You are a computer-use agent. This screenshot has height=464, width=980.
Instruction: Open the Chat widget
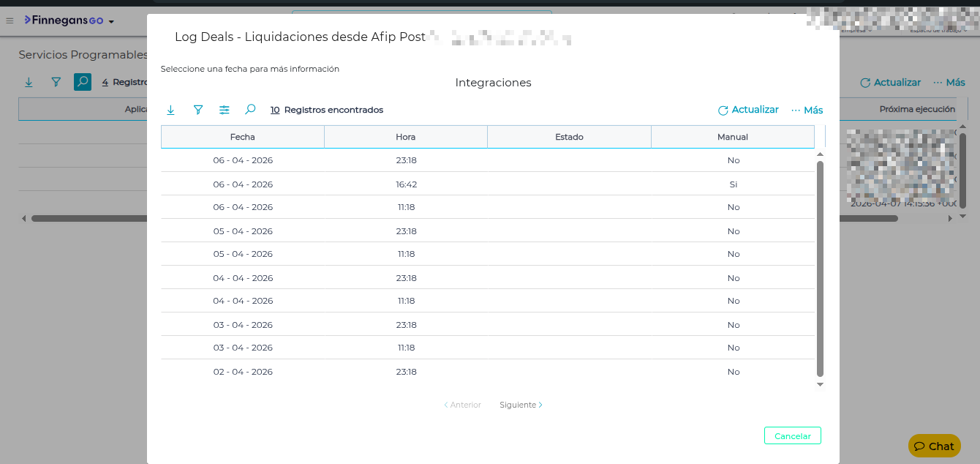coord(934,446)
